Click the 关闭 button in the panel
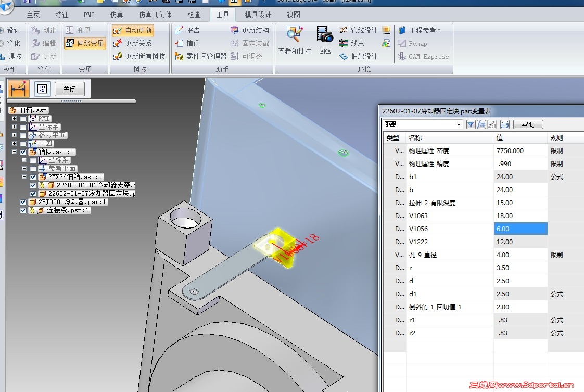This screenshot has height=392, width=584. tap(69, 89)
